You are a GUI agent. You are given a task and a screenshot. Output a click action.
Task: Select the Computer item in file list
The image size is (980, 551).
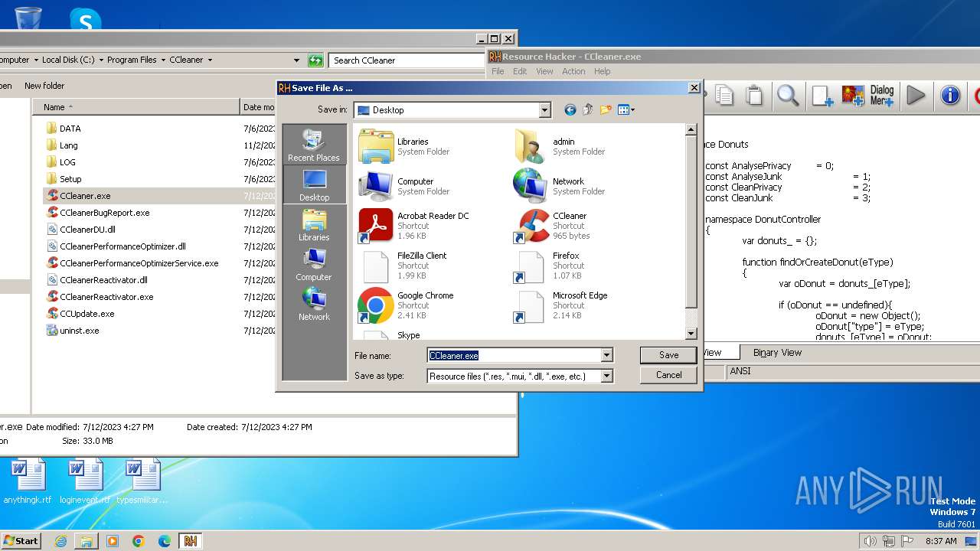click(x=404, y=185)
